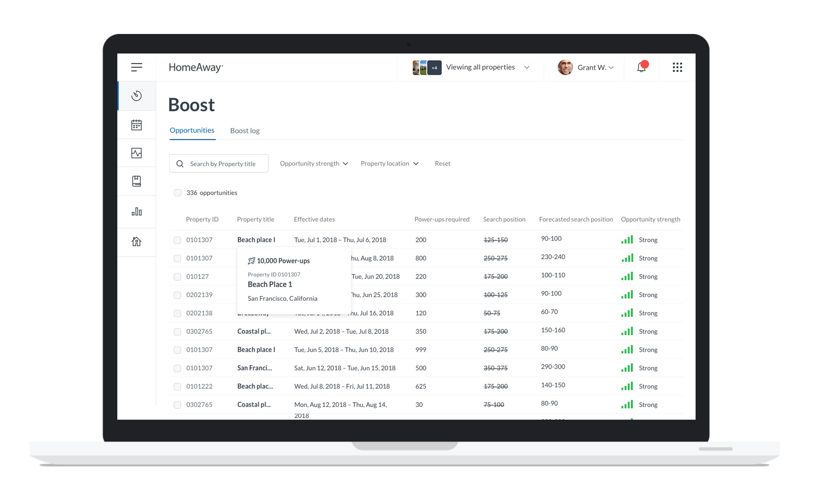Click the Search by Property title field

tap(219, 163)
